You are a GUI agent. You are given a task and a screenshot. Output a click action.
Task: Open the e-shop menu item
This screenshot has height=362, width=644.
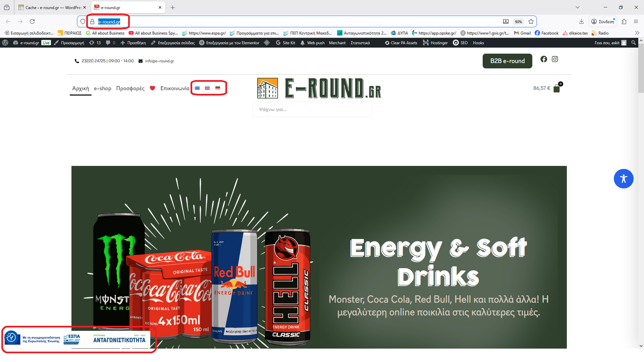pyautogui.click(x=102, y=88)
